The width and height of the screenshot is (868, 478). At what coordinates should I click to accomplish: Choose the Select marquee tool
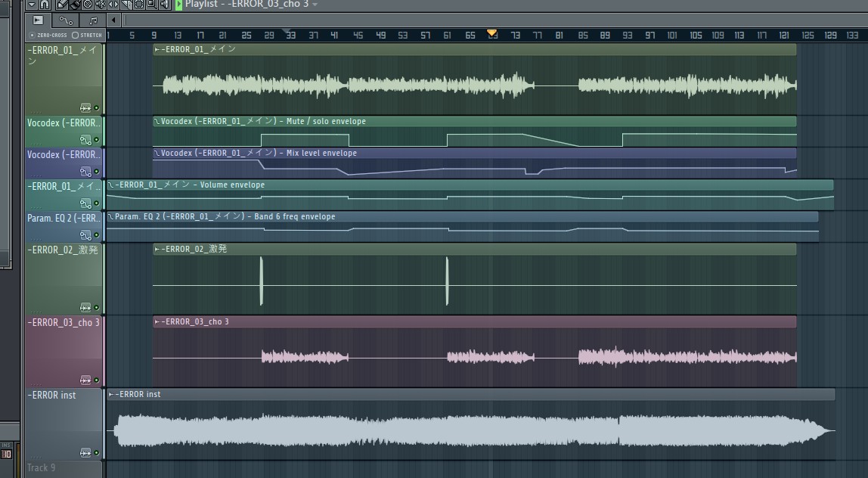coord(138,5)
